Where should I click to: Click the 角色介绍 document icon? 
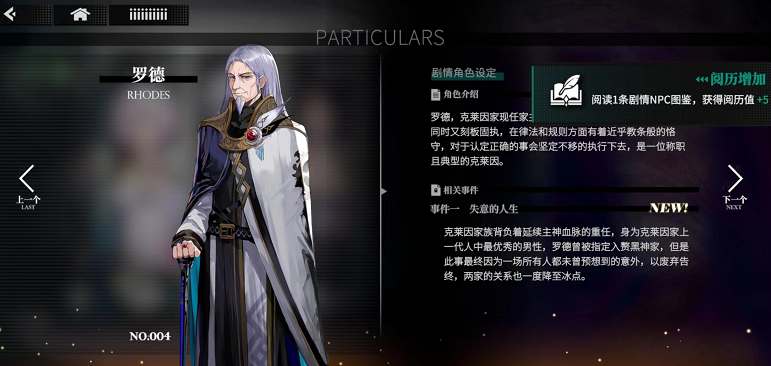(x=435, y=94)
